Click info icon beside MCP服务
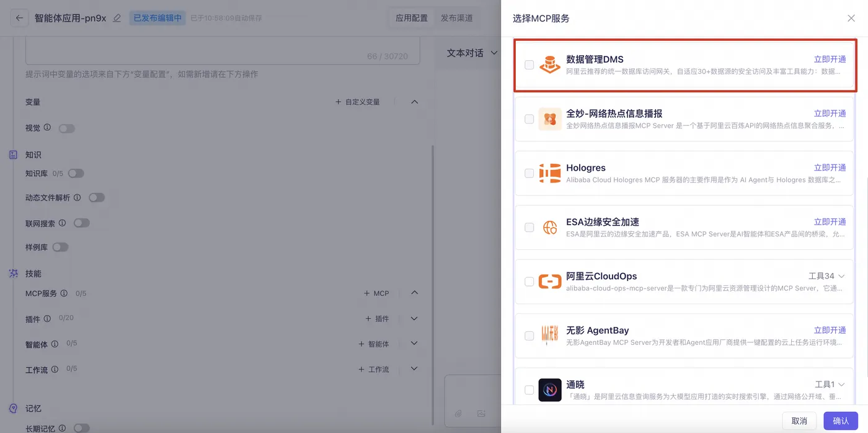868x433 pixels. point(64,293)
